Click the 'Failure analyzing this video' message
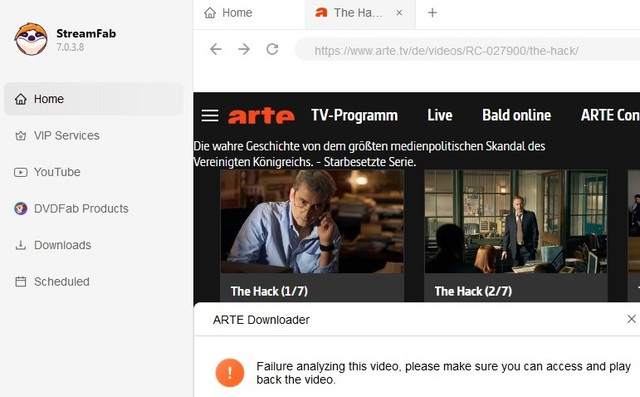 click(x=443, y=373)
